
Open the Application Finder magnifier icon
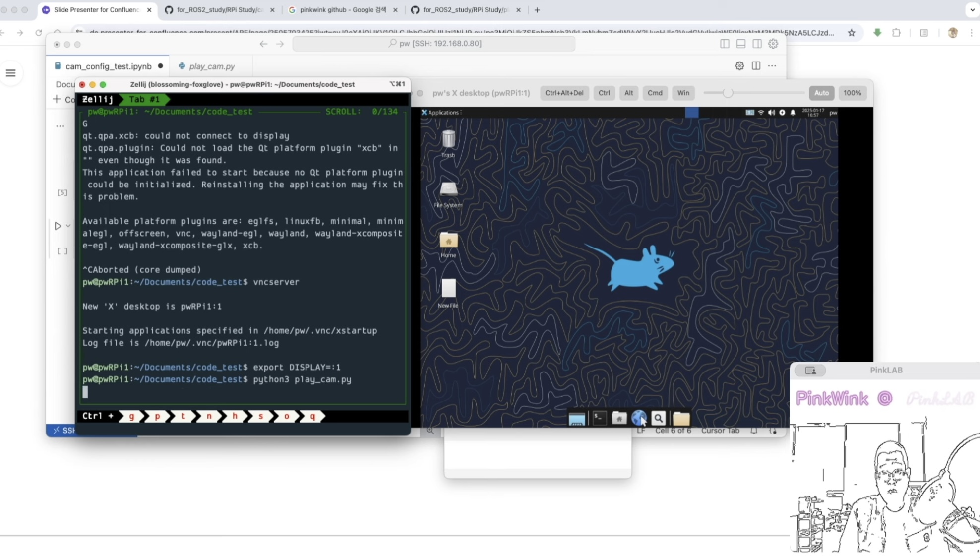[659, 418]
